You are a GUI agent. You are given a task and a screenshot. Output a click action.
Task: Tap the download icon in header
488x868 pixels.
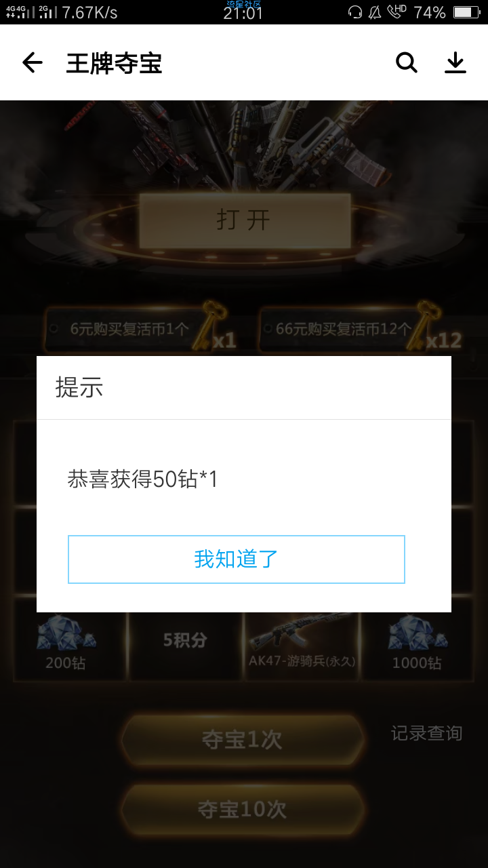coord(455,62)
